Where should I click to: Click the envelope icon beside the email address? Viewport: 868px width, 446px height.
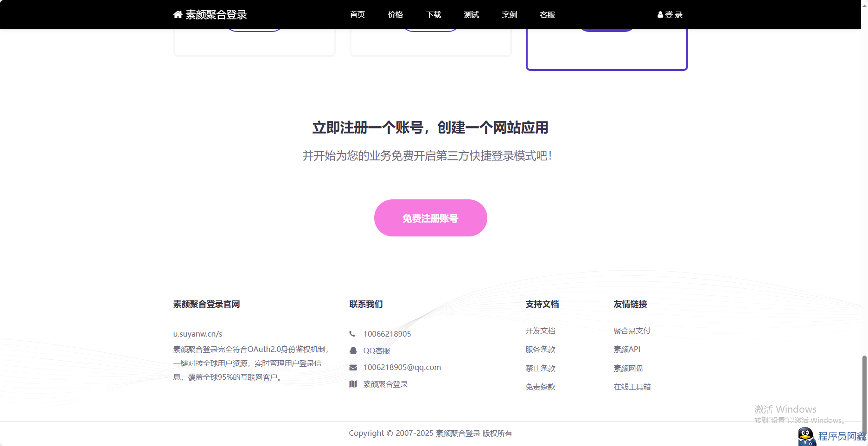click(x=353, y=368)
